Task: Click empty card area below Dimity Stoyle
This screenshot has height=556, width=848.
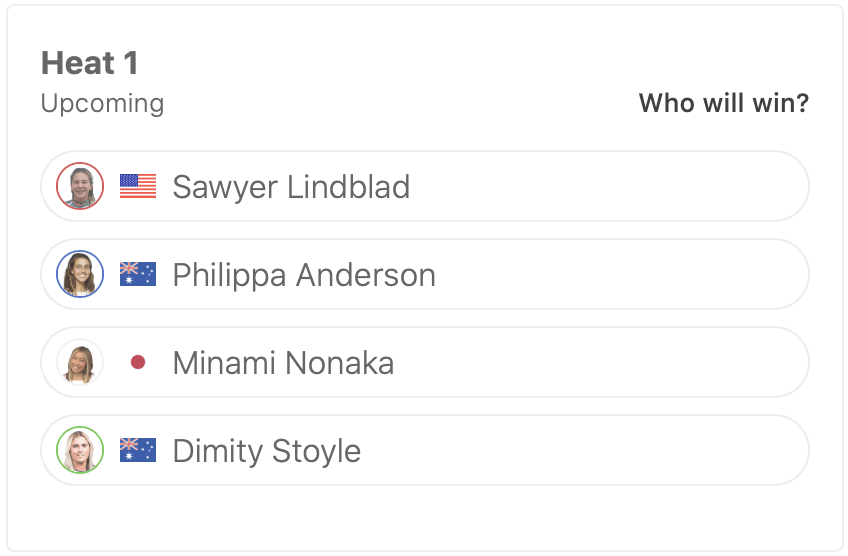Action: click(x=424, y=518)
